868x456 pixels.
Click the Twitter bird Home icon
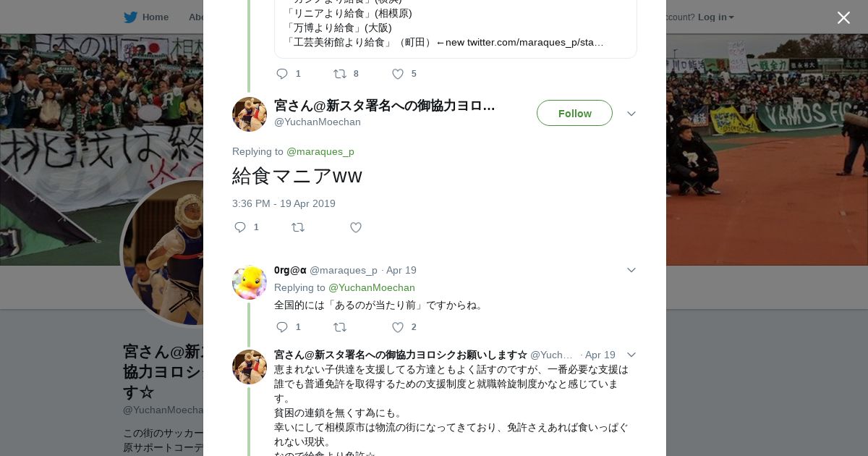point(131,17)
